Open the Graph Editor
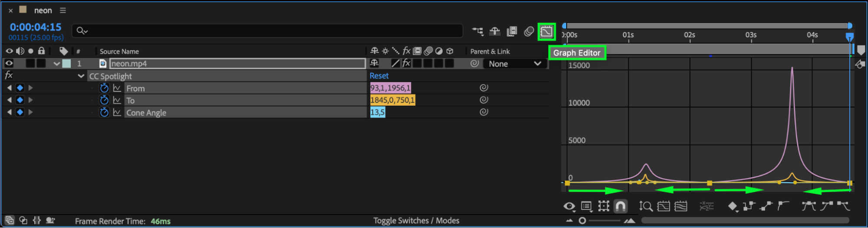 (x=546, y=31)
